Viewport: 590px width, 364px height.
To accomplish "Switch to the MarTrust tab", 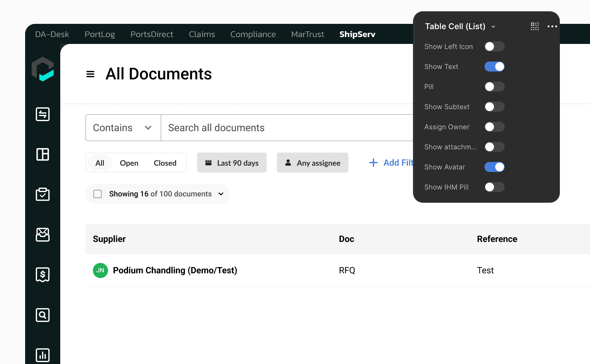I will point(308,34).
